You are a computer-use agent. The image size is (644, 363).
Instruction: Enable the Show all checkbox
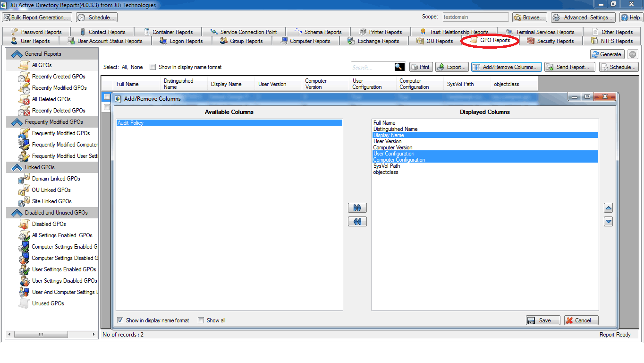click(x=201, y=320)
